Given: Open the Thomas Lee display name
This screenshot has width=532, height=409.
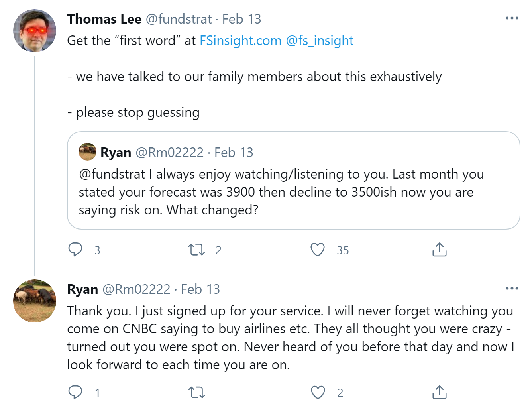Looking at the screenshot, I should tap(104, 19).
